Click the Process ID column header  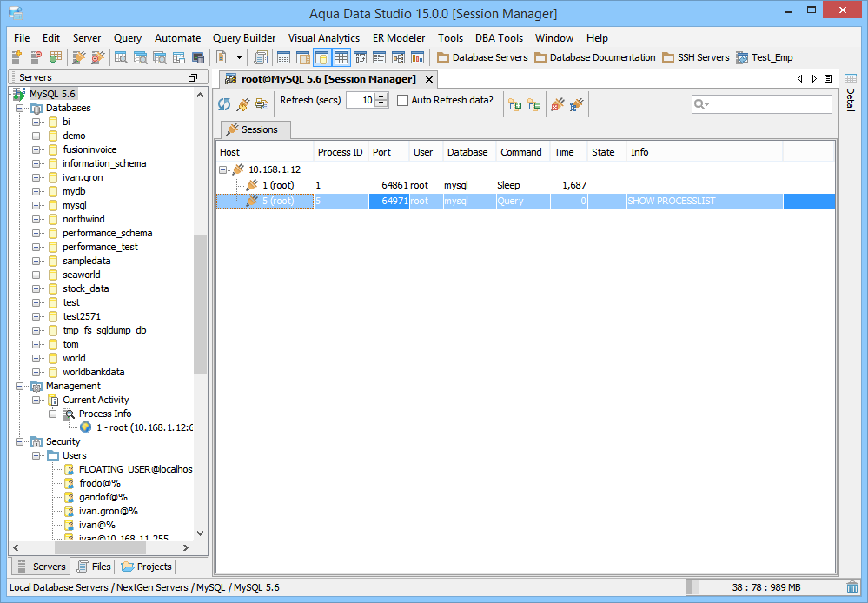pyautogui.click(x=340, y=152)
